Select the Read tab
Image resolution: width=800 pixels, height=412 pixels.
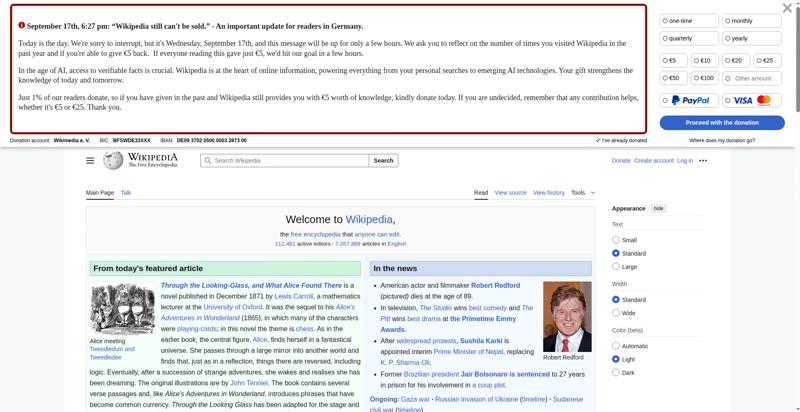pyautogui.click(x=481, y=193)
